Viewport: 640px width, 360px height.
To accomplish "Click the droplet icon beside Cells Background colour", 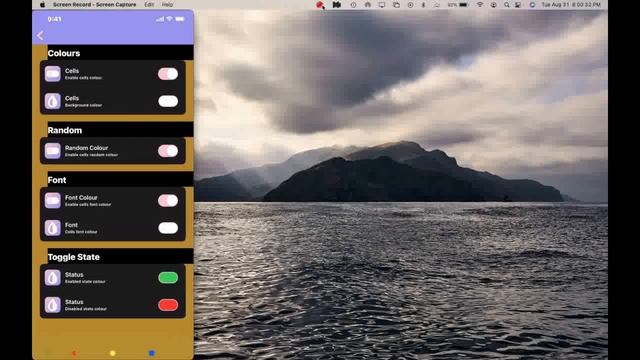I will 53,101.
